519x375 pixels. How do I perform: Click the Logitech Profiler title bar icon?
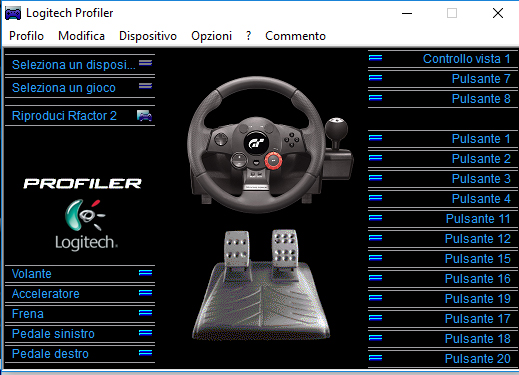13,13
